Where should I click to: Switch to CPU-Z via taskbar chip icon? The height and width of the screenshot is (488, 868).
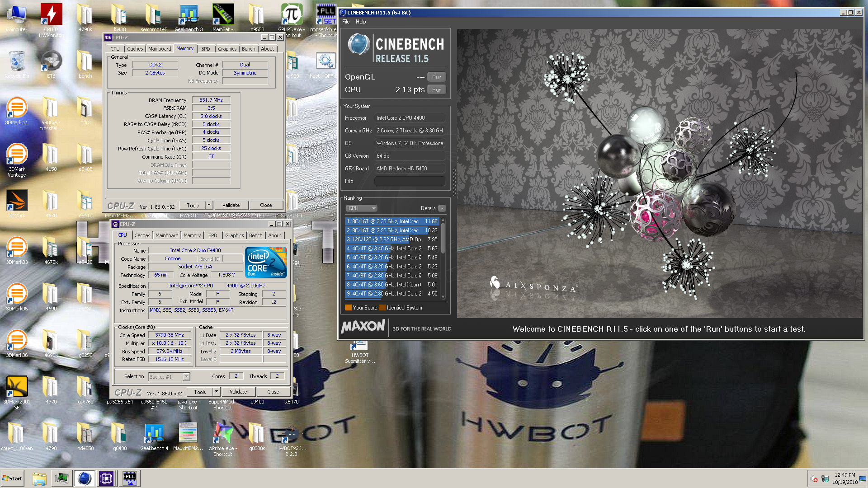point(106,479)
